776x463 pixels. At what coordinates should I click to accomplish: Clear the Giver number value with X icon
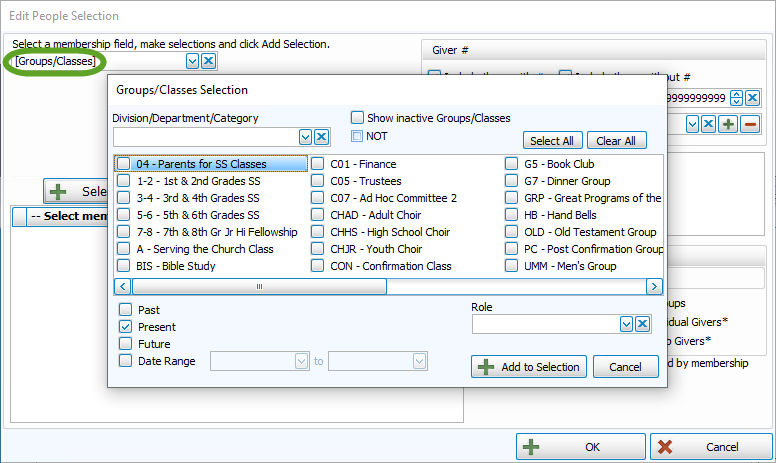tap(752, 98)
